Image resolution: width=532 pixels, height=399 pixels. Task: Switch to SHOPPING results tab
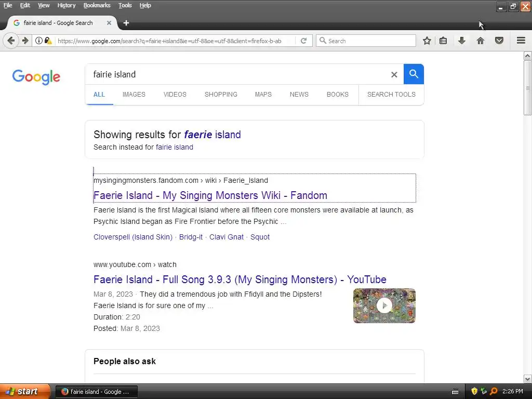coord(221,95)
